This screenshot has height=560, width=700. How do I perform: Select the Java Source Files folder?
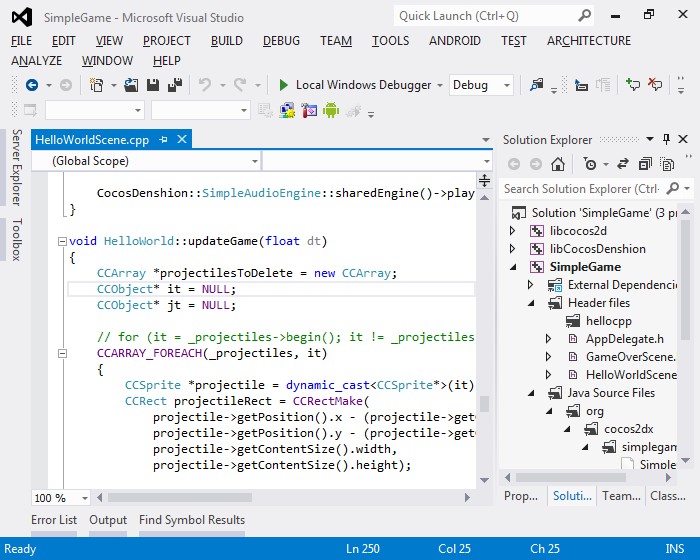[611, 393]
